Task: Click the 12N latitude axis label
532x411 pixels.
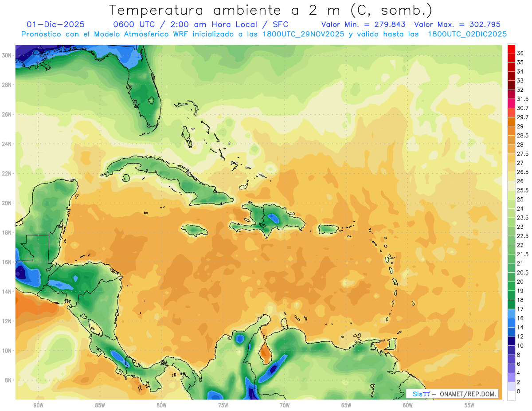Action: [x=7, y=321]
